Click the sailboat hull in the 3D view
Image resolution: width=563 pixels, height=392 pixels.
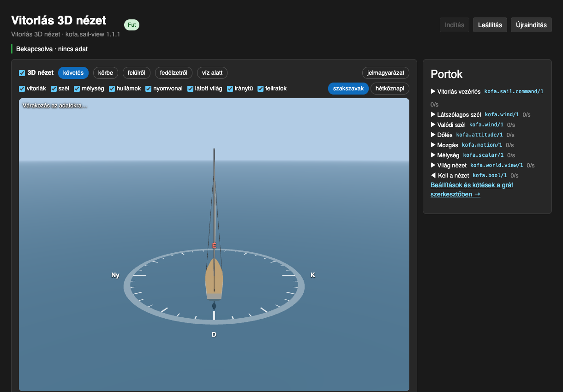click(x=214, y=279)
